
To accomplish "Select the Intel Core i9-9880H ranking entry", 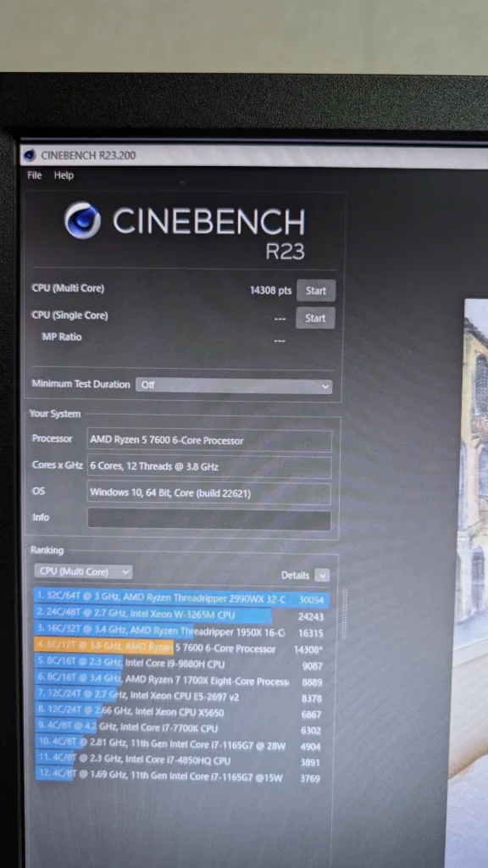I will point(180,665).
